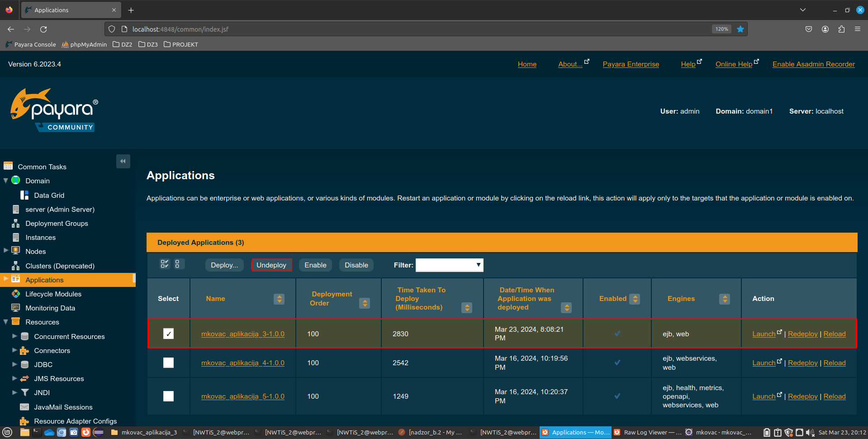The height and width of the screenshot is (439, 868).
Task: Sort by Time Taken To Deploy
Action: (467, 308)
